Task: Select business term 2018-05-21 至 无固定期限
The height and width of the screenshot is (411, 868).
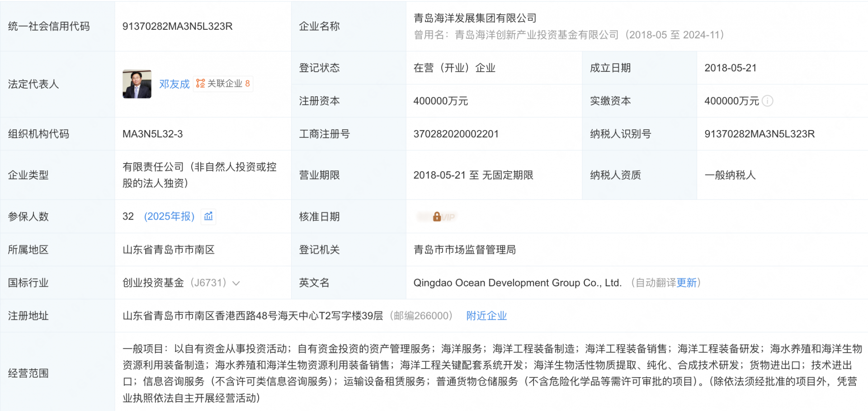Action: (x=473, y=175)
